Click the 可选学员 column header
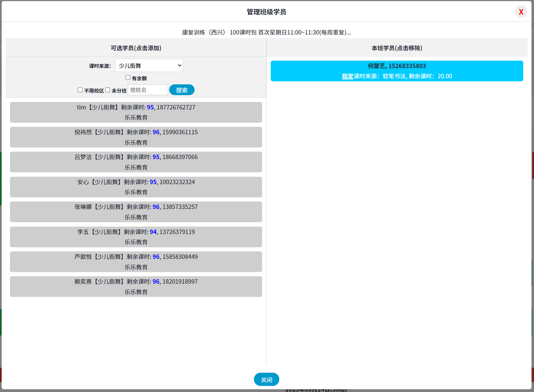Viewport: 534px width, 392px height. (x=136, y=48)
